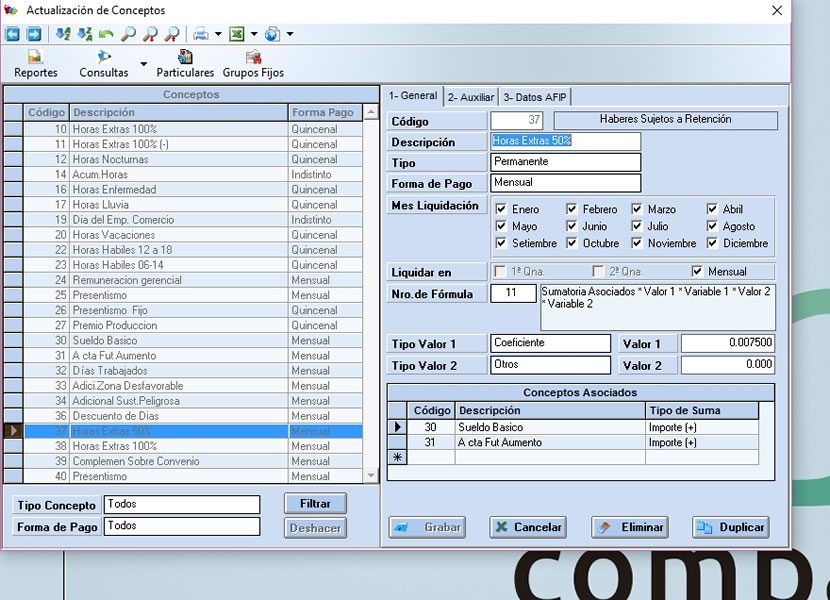
Task: Click the Filtrar button
Action: (315, 504)
